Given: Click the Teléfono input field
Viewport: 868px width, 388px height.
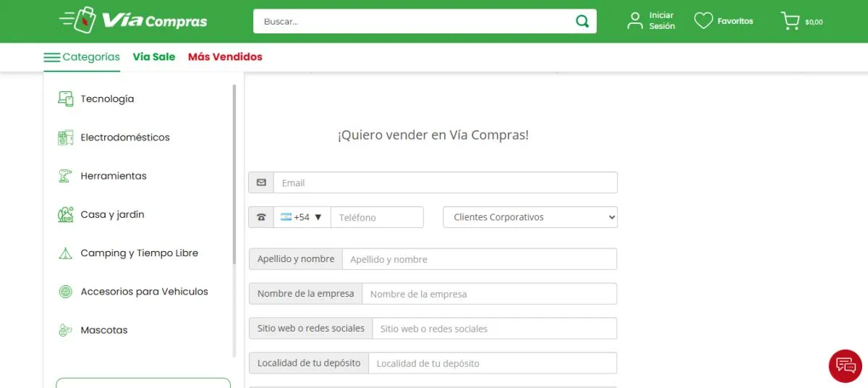Looking at the screenshot, I should point(377,217).
